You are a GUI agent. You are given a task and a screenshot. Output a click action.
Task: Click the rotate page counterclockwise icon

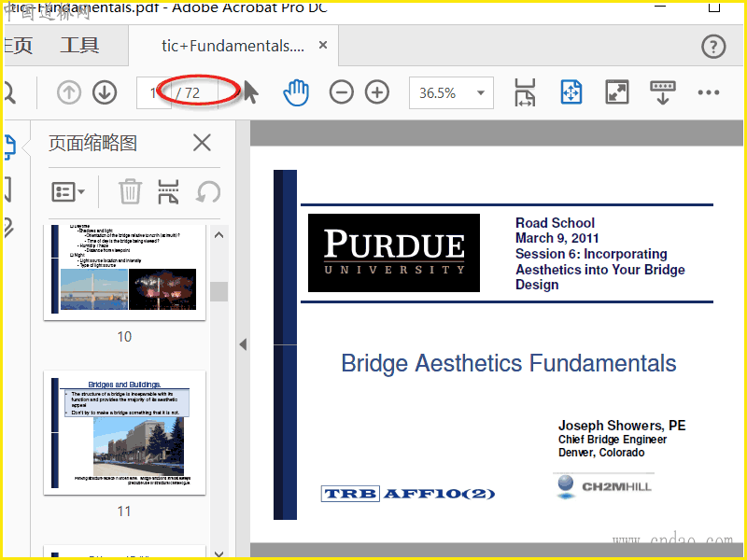(208, 192)
